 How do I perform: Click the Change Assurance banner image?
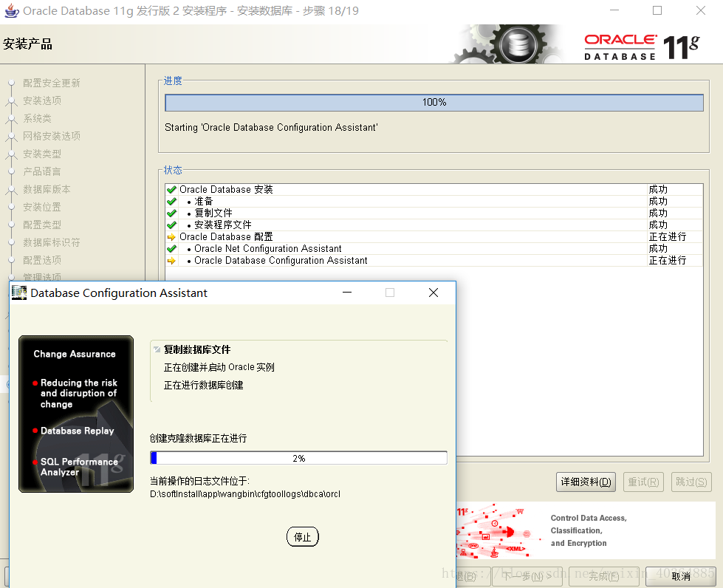(x=76, y=414)
